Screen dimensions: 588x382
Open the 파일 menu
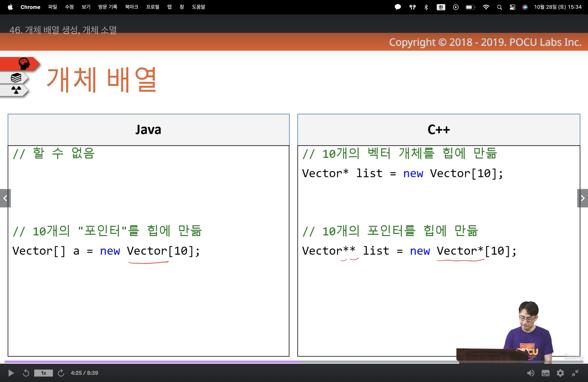pyautogui.click(x=52, y=7)
